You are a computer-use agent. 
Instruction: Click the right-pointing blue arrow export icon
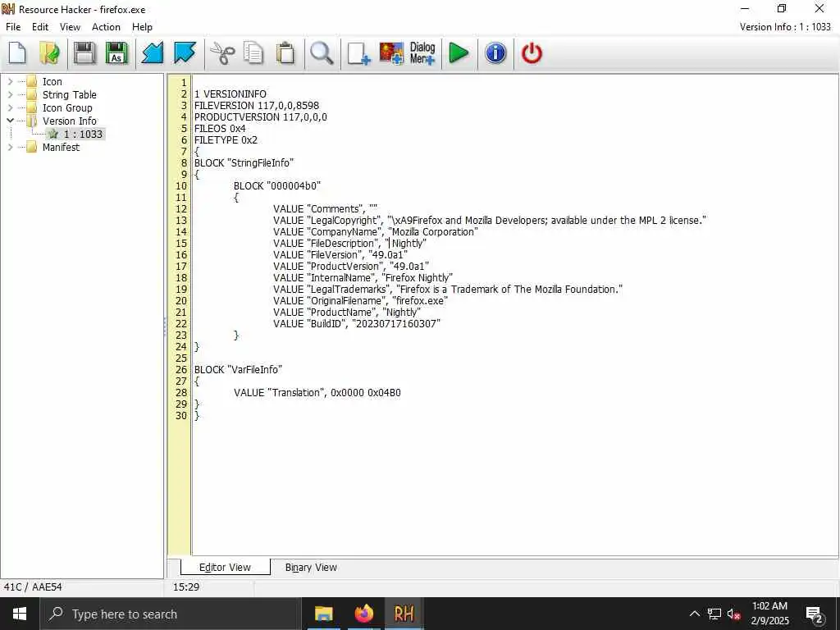click(x=185, y=53)
